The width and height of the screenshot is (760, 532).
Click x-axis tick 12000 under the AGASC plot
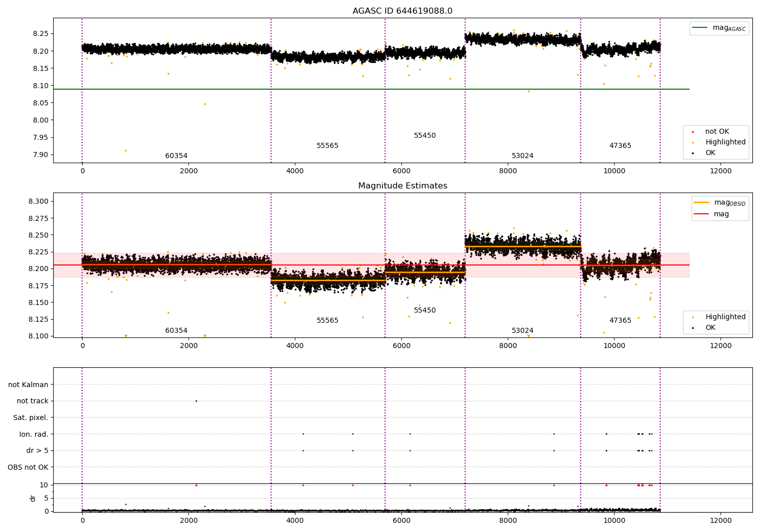720,171
